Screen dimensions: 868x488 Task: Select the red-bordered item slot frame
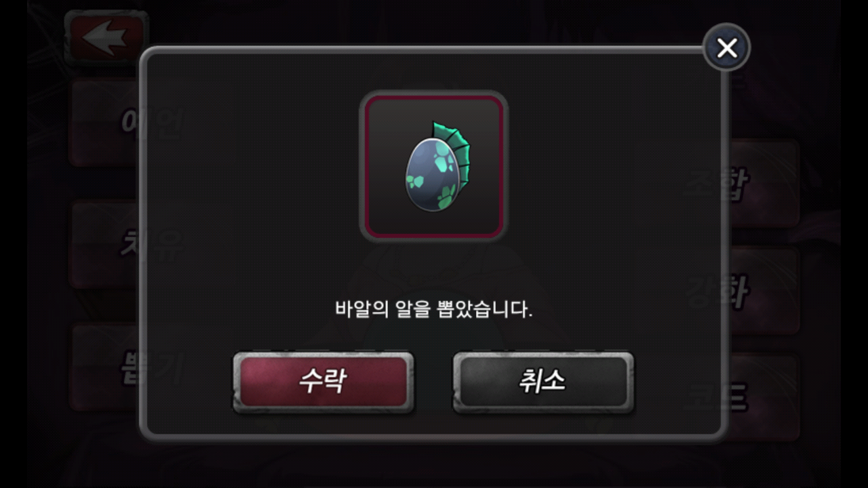(x=433, y=166)
